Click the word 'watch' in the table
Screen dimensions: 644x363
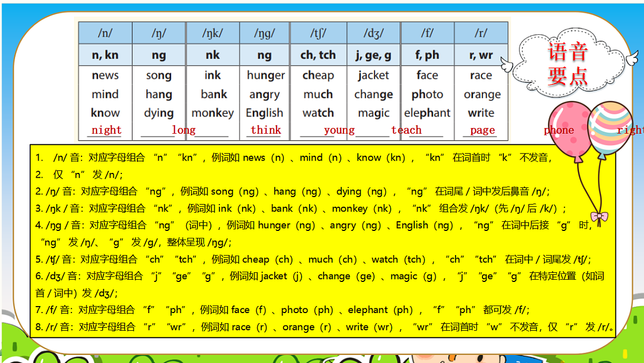(318, 113)
